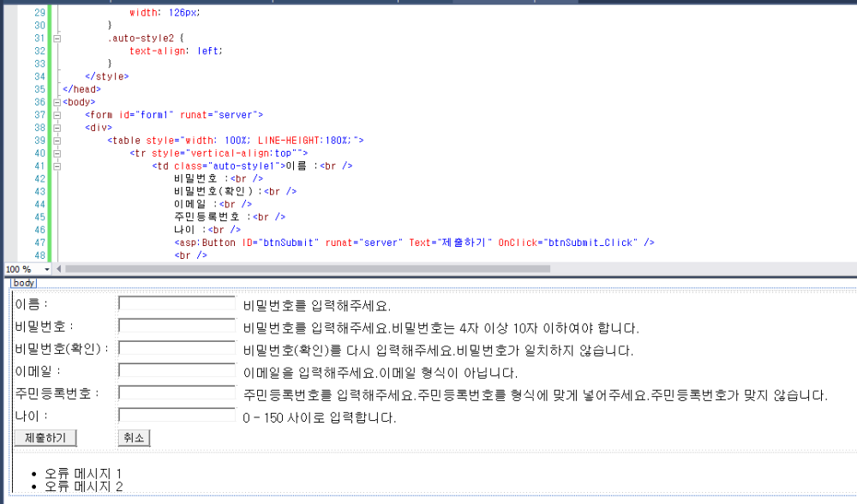Viewport: 857px width, 504px height.
Task: Click the 이메일 text input field
Action: click(177, 370)
